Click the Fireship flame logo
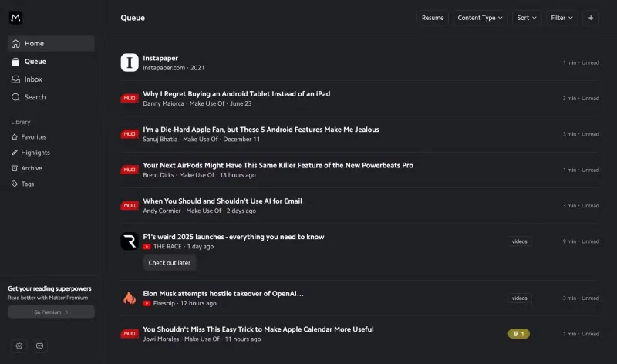Viewport: 617px width, 364px height. (x=130, y=298)
